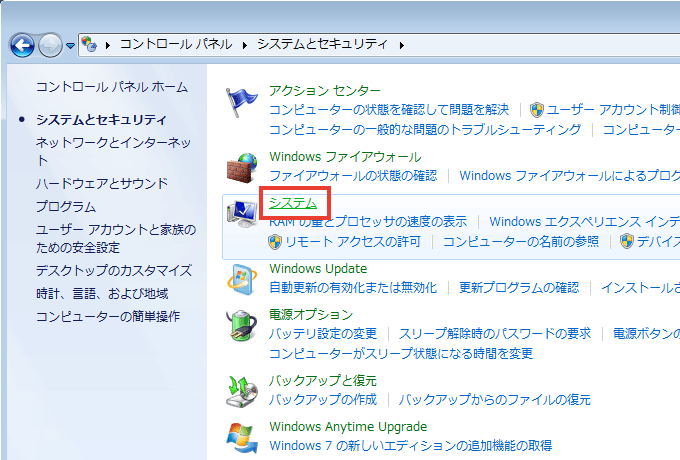Click the Action Center flag icon
The width and height of the screenshot is (680, 460).
241,101
